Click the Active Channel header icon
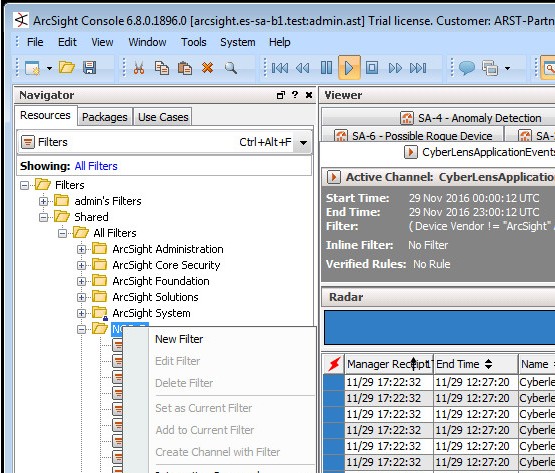This screenshot has width=555, height=473. [x=334, y=177]
